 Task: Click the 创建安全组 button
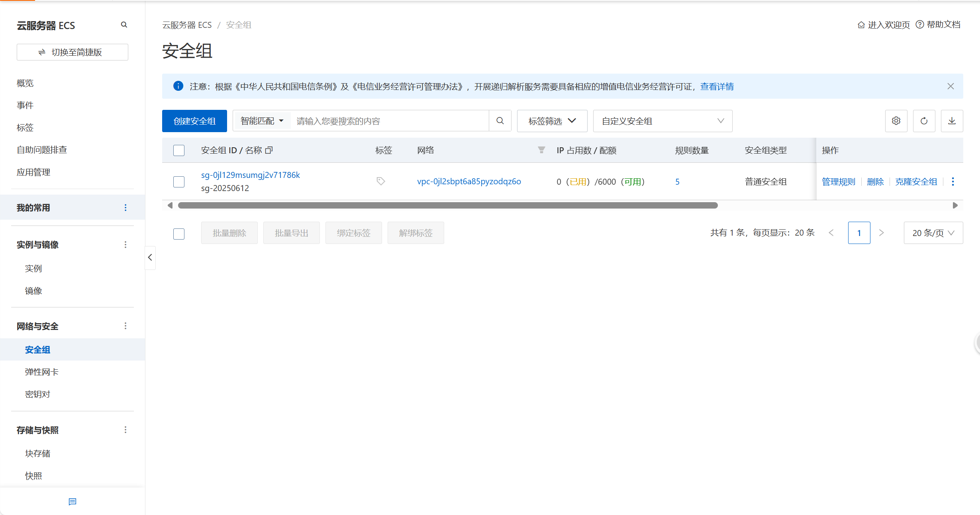194,121
